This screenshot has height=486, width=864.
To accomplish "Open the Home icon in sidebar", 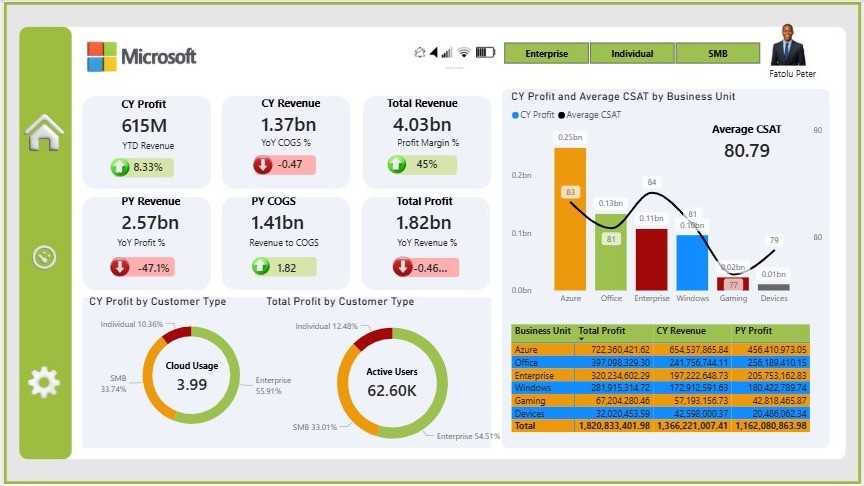I will 44,133.
